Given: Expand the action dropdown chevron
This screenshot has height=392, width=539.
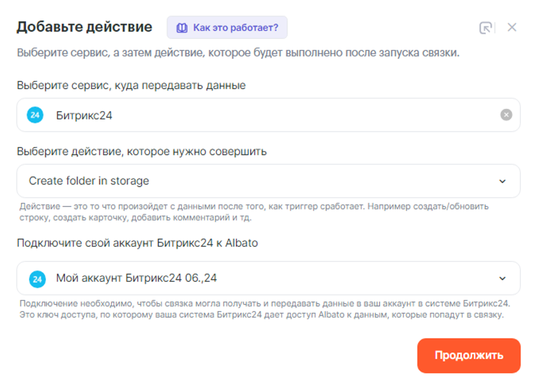Looking at the screenshot, I should click(x=502, y=181).
